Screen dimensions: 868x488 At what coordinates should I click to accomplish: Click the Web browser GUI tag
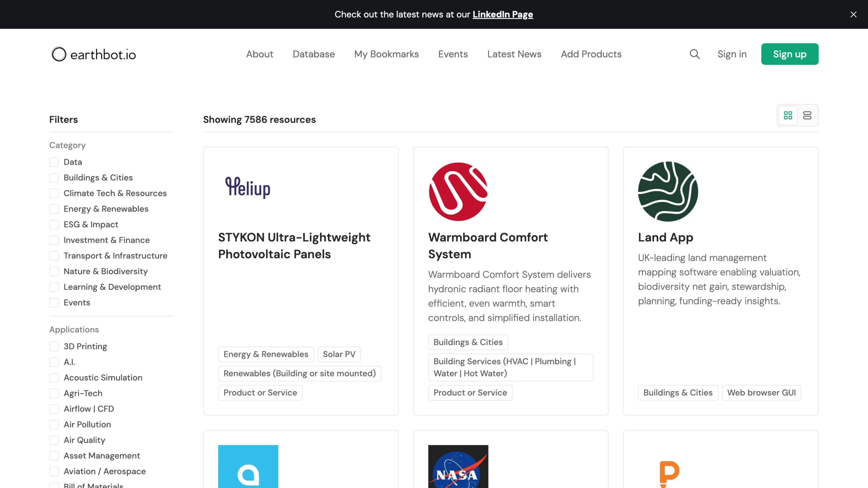coord(762,393)
